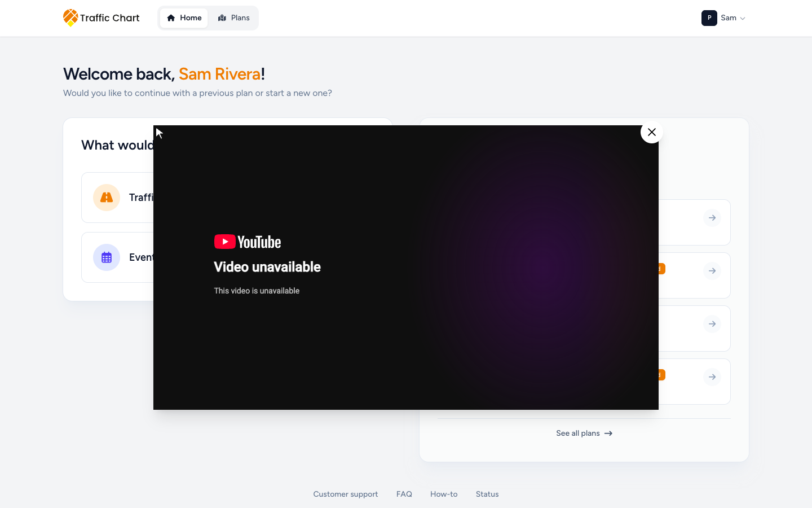Screen dimensions: 812x508
Task: Open the How-to footer link
Action: pyautogui.click(x=444, y=494)
